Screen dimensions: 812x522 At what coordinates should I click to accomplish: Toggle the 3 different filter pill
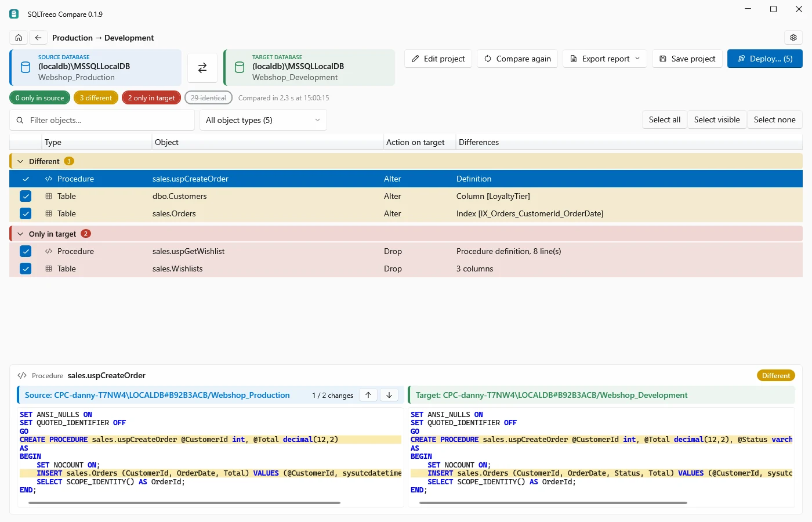tap(96, 98)
